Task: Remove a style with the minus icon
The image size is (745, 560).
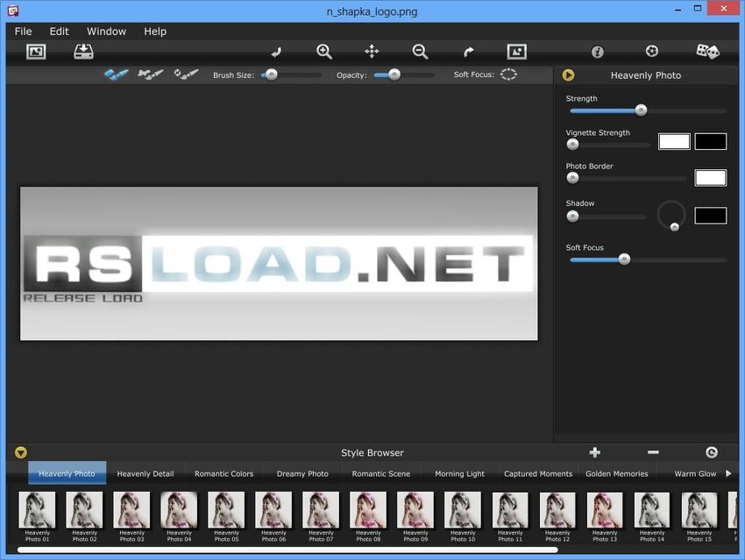Action: (x=653, y=452)
